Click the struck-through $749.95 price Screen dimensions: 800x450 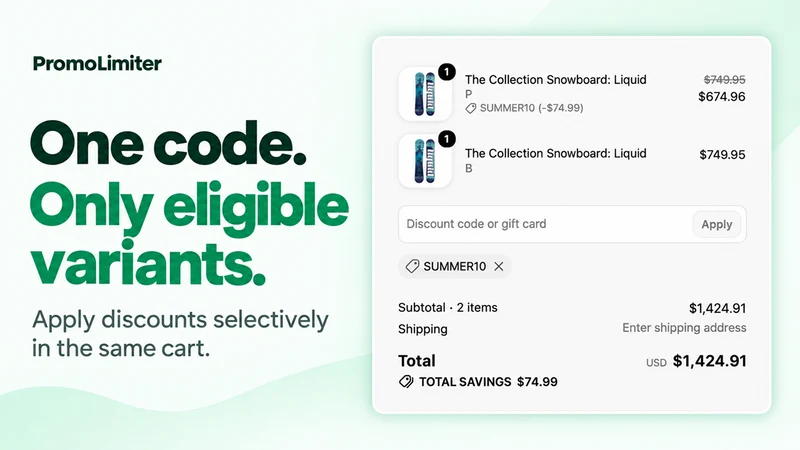(x=724, y=80)
